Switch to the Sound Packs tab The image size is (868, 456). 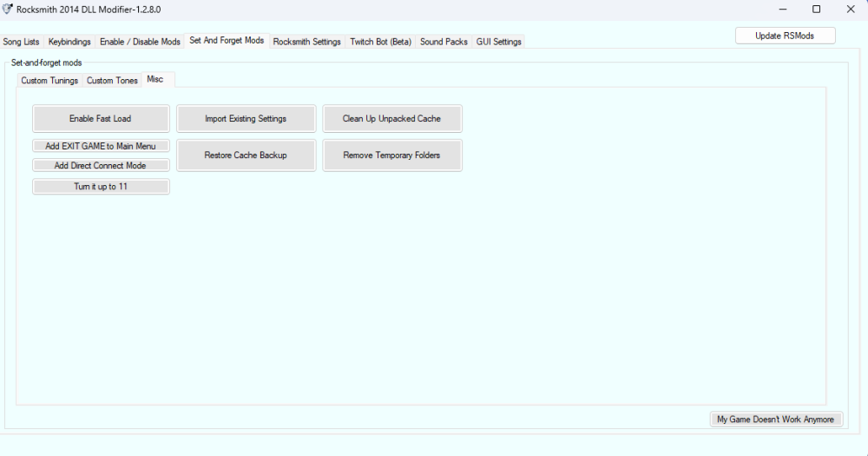(444, 42)
